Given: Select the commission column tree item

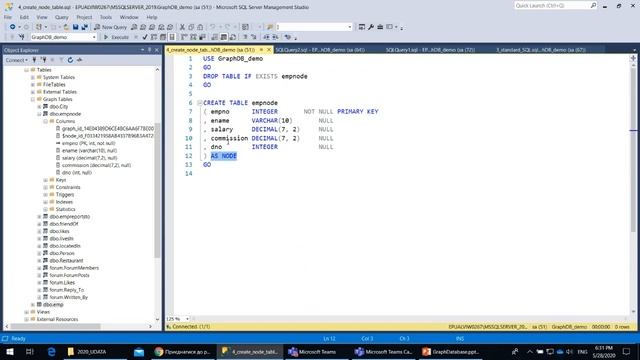Looking at the screenshot, I should [x=96, y=165].
